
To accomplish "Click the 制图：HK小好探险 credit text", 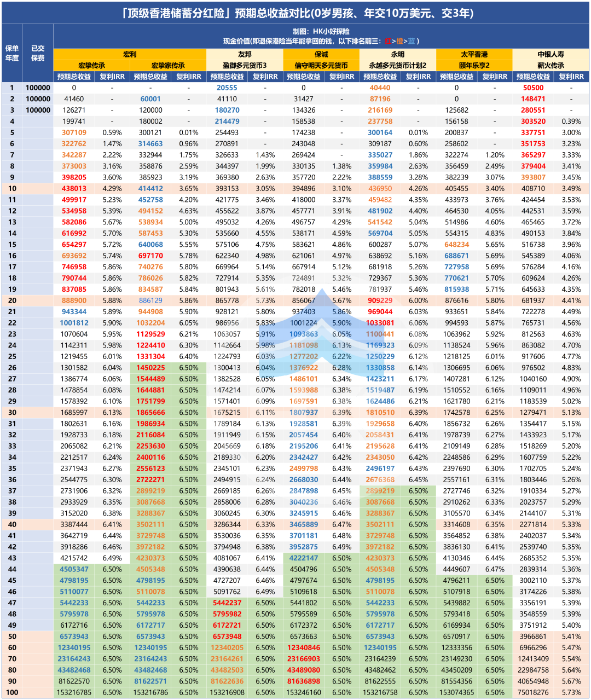I will click(x=321, y=31).
